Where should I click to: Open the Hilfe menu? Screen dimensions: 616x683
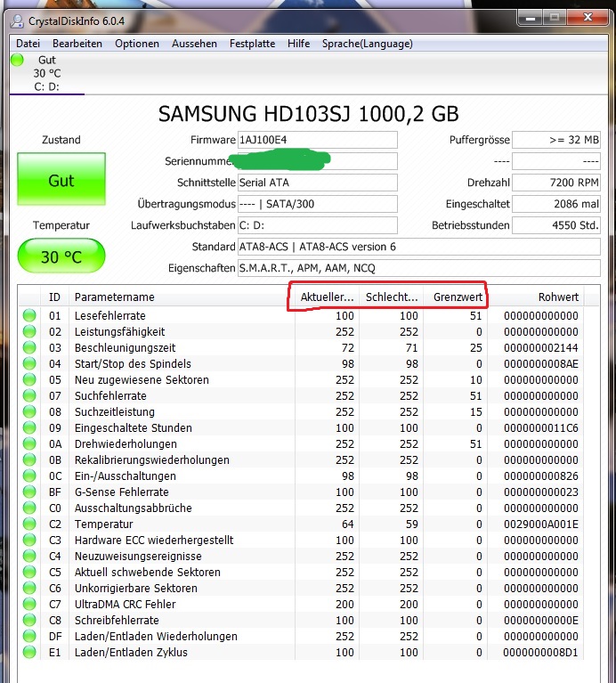pos(298,44)
